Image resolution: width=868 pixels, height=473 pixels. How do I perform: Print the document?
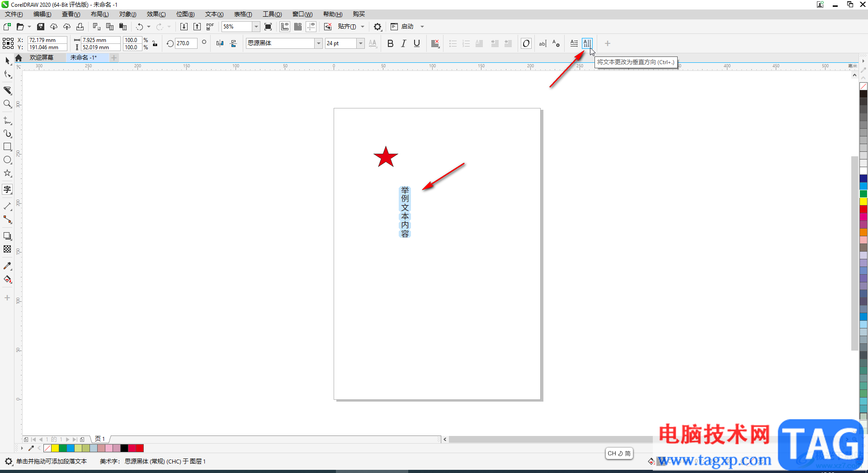point(80,27)
